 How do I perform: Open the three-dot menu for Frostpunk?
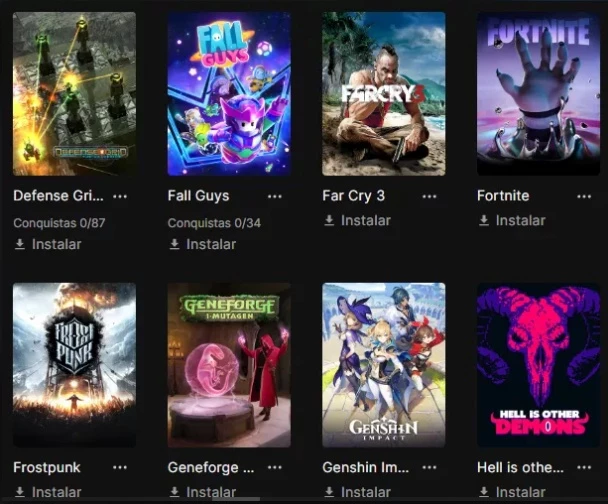pos(120,467)
